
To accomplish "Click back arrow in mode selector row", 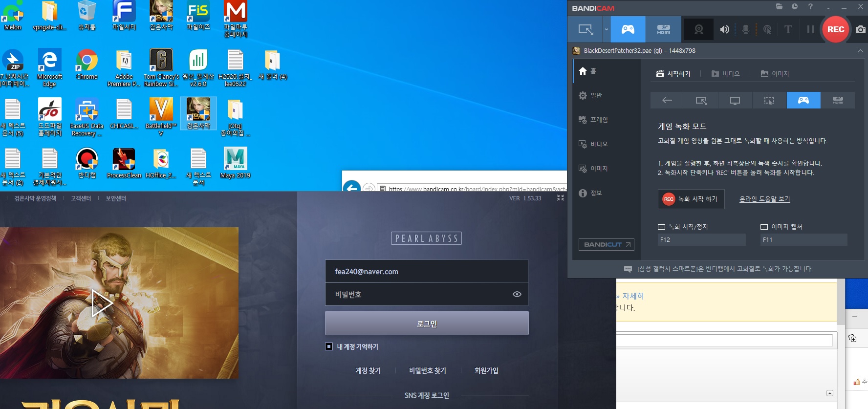I will pyautogui.click(x=667, y=100).
